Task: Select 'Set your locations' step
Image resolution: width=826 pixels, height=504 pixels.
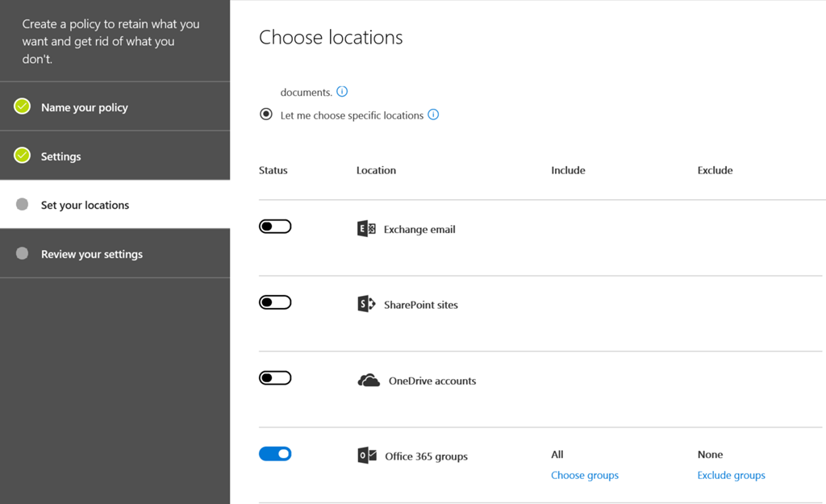Action: click(x=85, y=205)
